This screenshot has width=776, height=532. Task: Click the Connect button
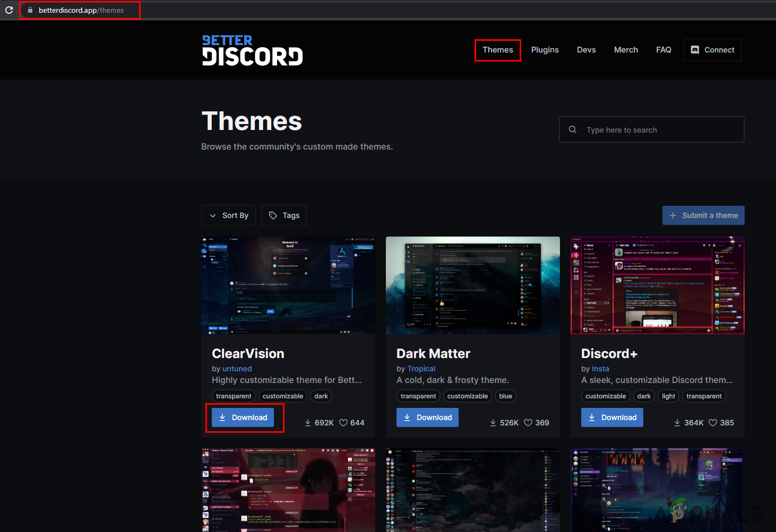click(x=713, y=50)
